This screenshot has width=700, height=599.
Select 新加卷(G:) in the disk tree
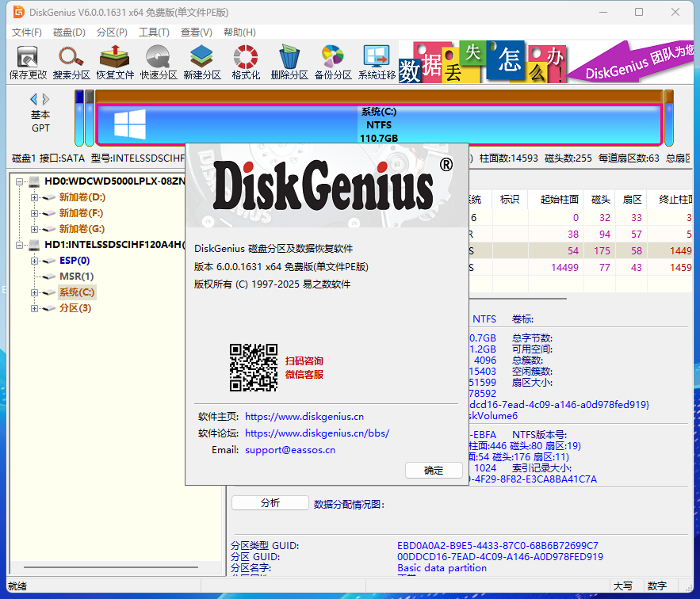pos(82,229)
